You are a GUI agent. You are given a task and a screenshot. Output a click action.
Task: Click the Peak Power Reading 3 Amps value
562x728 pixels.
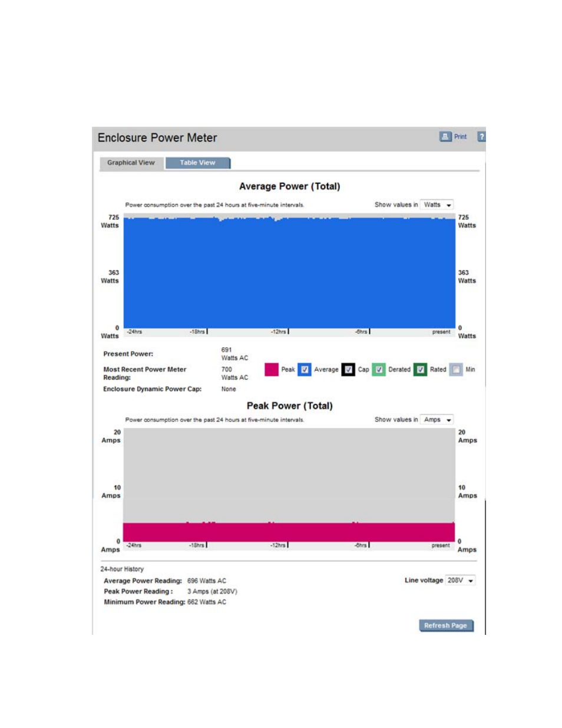coord(212,592)
